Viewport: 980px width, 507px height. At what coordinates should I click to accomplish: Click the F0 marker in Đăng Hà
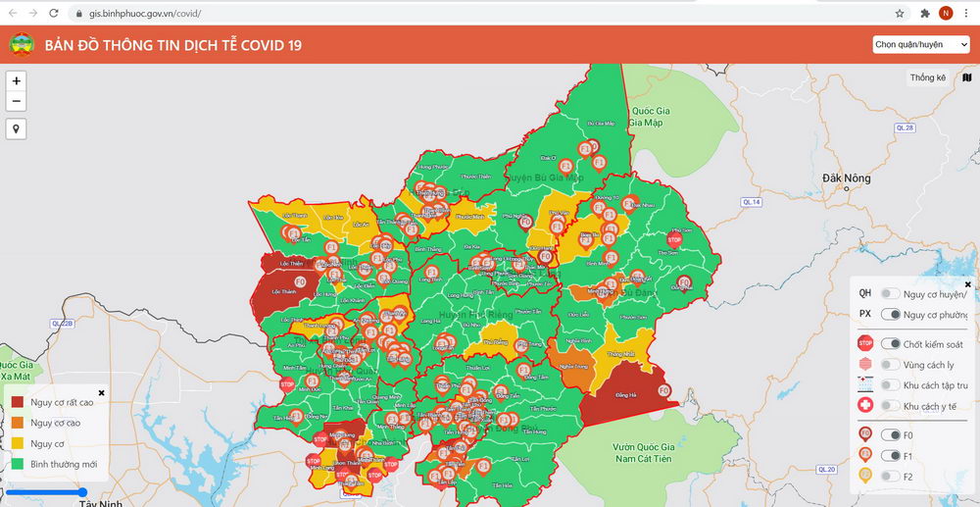coord(663,390)
